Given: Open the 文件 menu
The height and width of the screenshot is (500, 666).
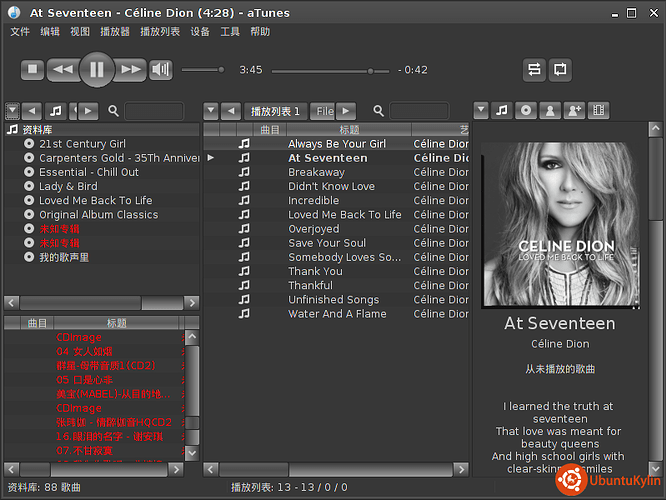Looking at the screenshot, I should 20,32.
